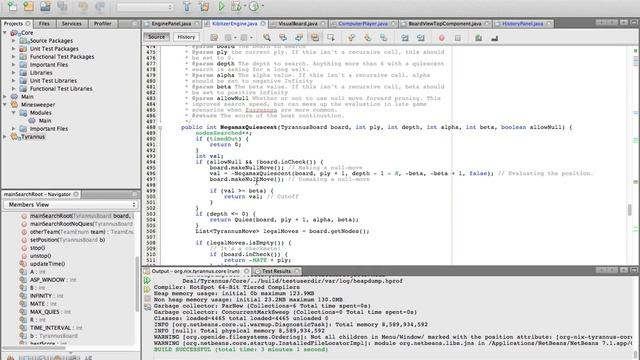
Task: Click the Navigator horizontal scrollbar
Action: [33, 348]
